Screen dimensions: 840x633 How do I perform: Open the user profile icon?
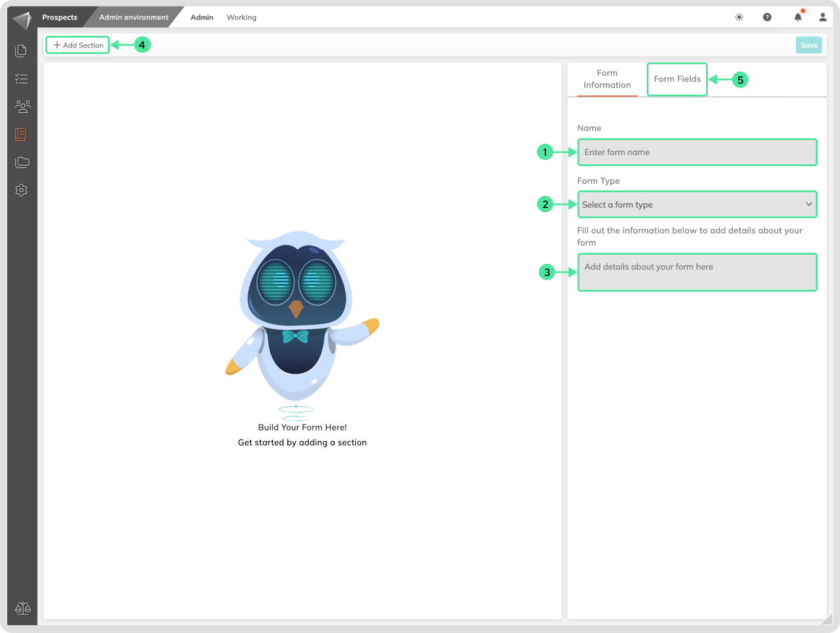click(x=822, y=18)
